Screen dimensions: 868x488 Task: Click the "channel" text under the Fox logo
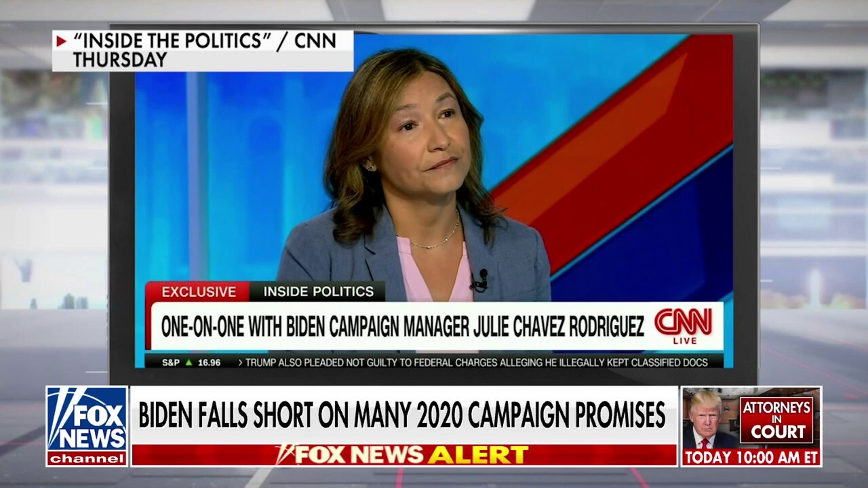pyautogui.click(x=87, y=460)
